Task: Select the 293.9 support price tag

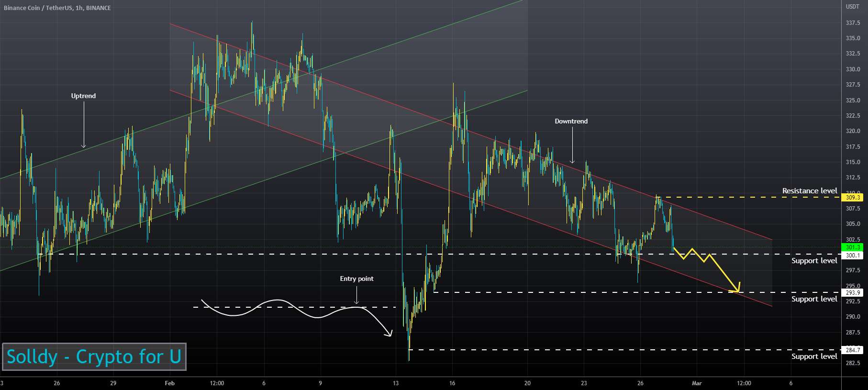Action: [x=853, y=292]
